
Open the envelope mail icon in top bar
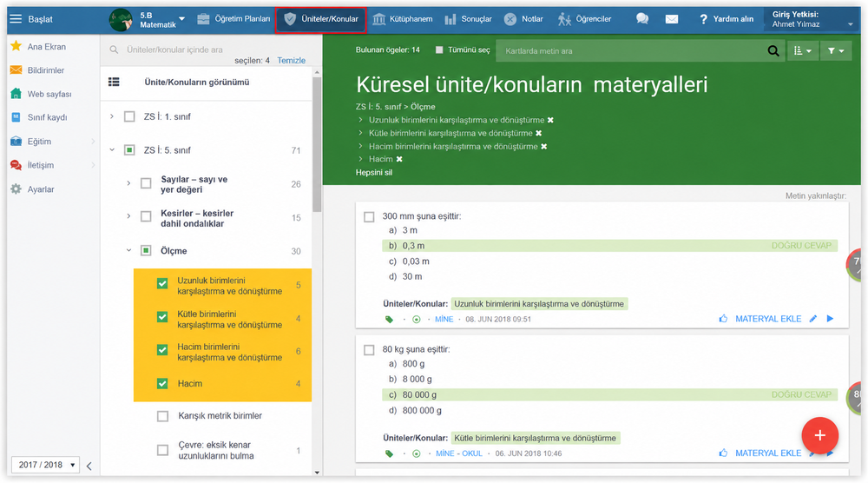[672, 19]
